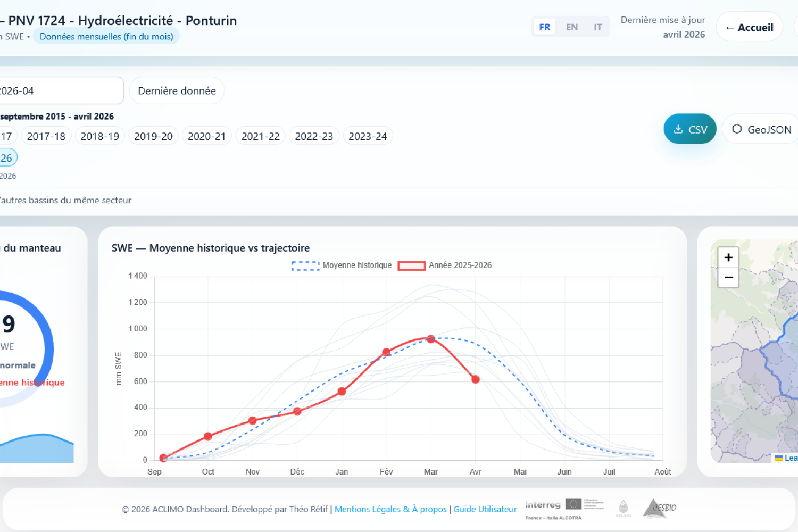Viewport: 798px width, 532px height.
Task: Toggle the Année 2025-2026 legend swatch
Action: (412, 265)
